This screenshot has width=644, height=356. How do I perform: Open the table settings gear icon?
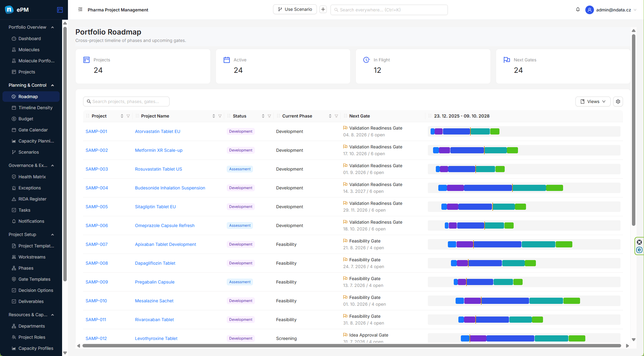point(618,101)
